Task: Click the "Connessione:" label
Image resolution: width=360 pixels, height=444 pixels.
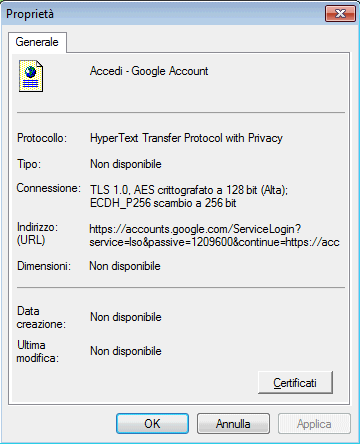Action: [x=49, y=188]
